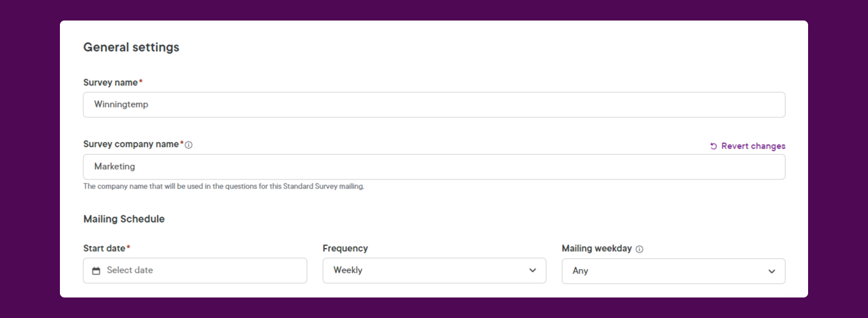Click the circular revert arrow icon
This screenshot has height=318, width=868.
[713, 146]
